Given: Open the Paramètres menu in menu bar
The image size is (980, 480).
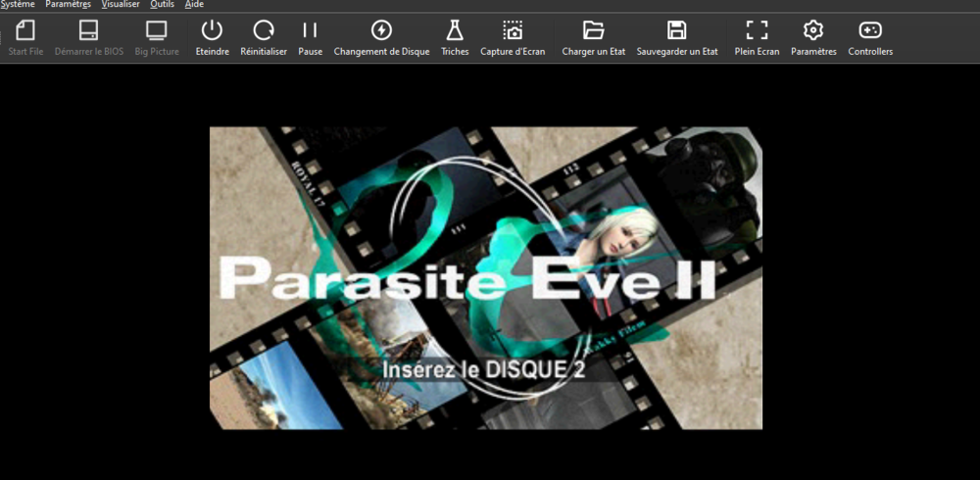Looking at the screenshot, I should coord(68,5).
